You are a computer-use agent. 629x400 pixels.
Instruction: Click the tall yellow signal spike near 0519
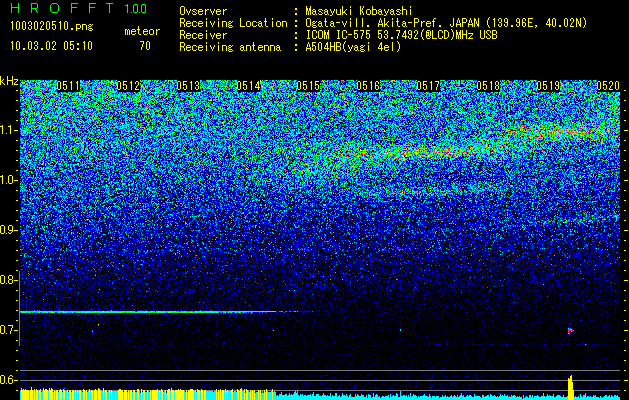(x=570, y=387)
